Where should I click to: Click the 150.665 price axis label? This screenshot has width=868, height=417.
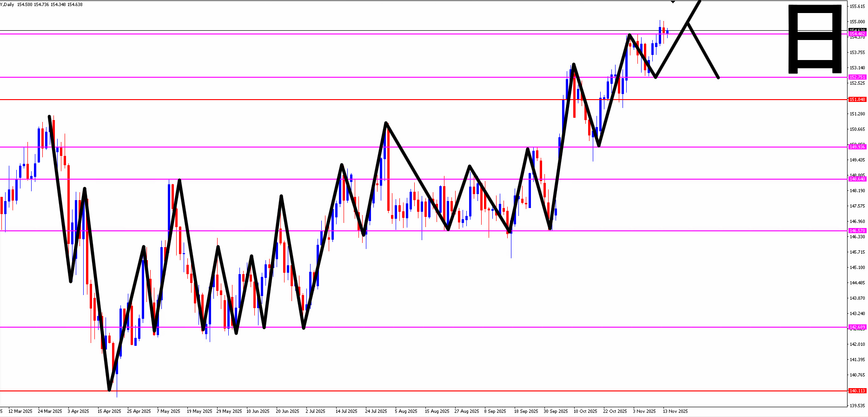coord(857,129)
